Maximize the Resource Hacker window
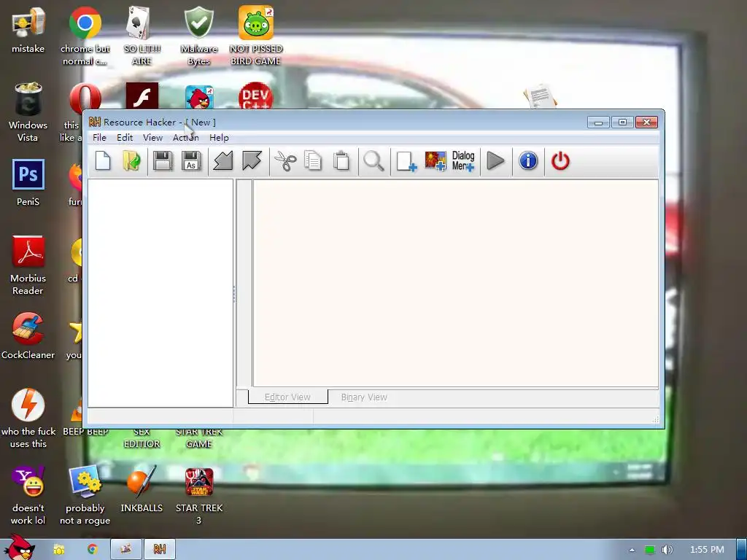The image size is (747, 560). click(x=622, y=122)
